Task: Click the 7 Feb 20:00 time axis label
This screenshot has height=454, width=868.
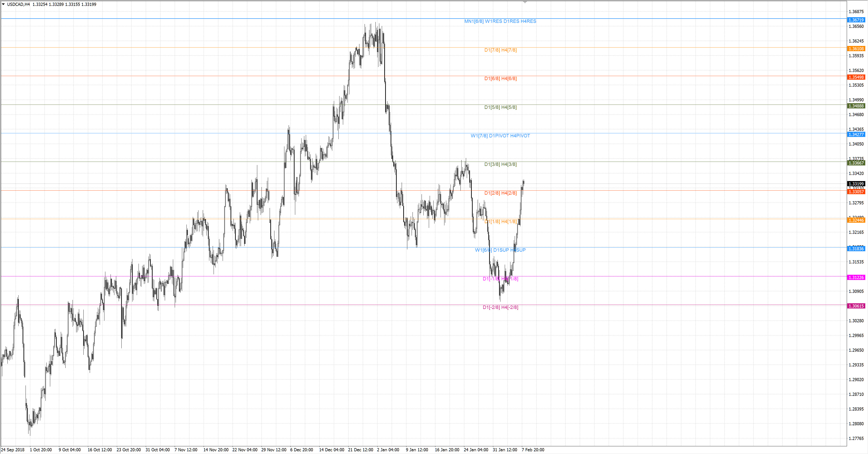Action: (533, 450)
